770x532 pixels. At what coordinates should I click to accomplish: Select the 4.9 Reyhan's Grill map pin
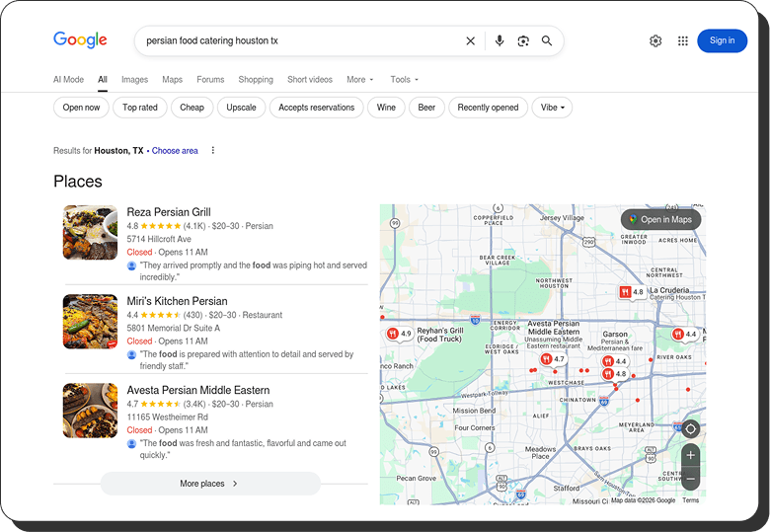pyautogui.click(x=399, y=334)
